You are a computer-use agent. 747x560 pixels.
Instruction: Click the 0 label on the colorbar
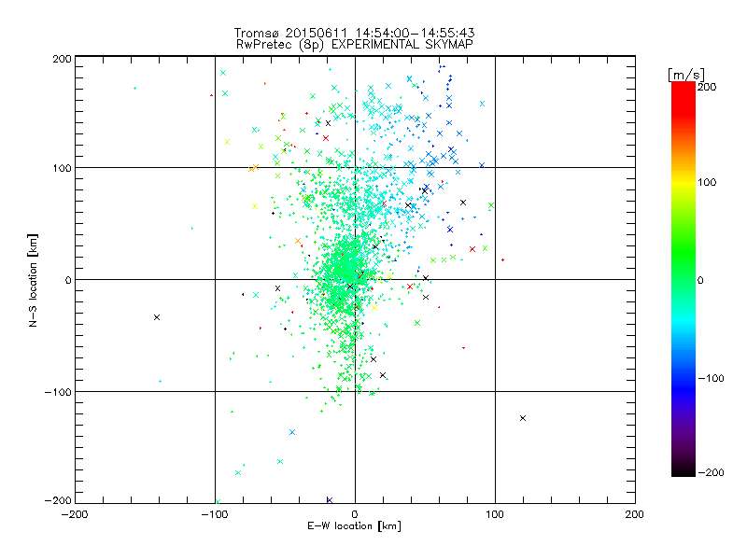pyautogui.click(x=700, y=280)
